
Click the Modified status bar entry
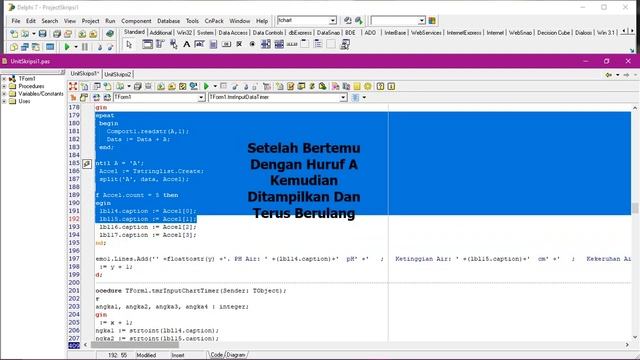146,355
